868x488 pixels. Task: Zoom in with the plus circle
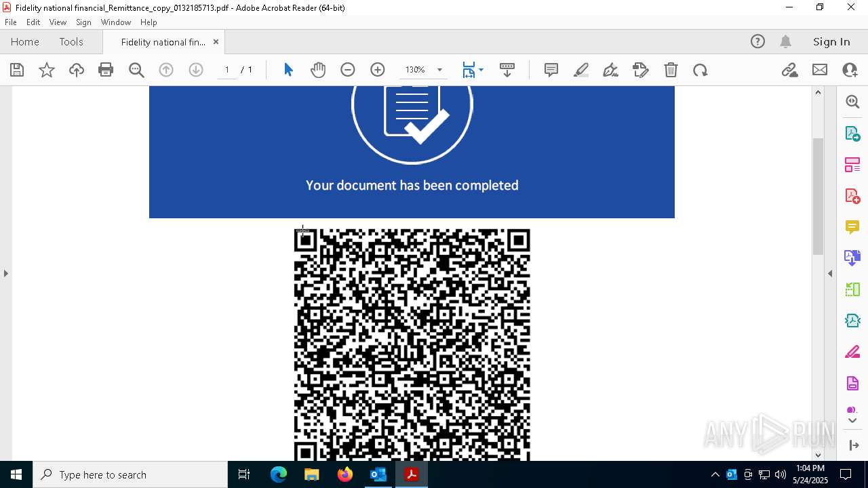tap(378, 70)
